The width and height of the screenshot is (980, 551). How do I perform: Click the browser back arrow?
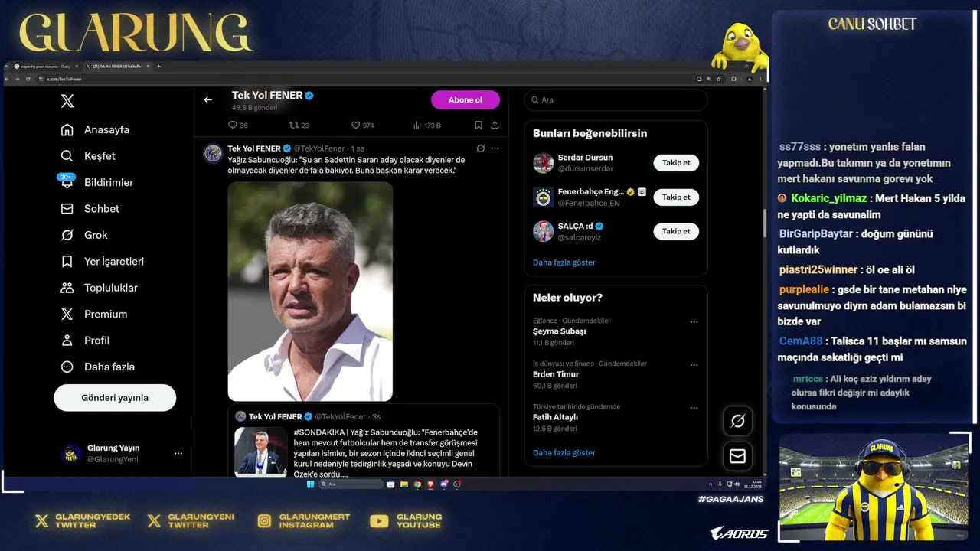pos(7,79)
